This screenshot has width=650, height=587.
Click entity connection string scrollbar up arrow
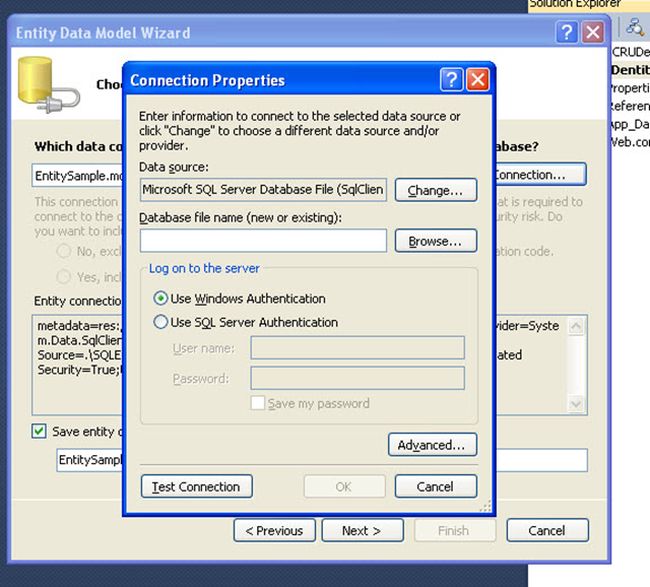point(576,327)
